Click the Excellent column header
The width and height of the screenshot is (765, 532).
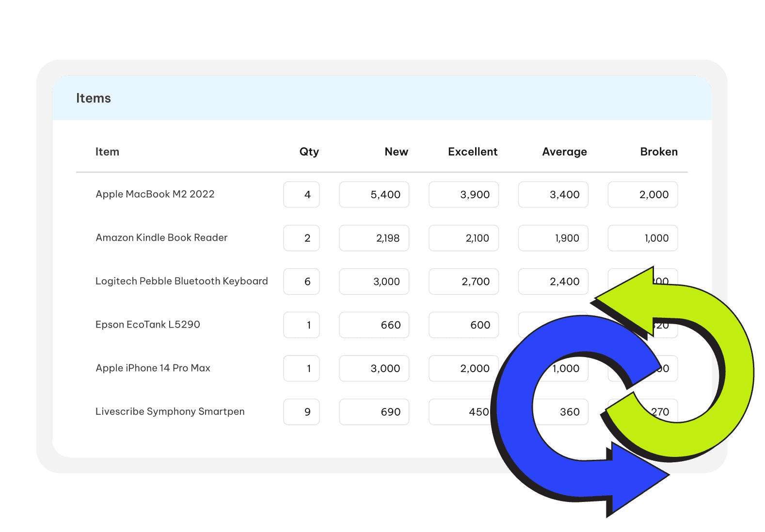coord(473,152)
